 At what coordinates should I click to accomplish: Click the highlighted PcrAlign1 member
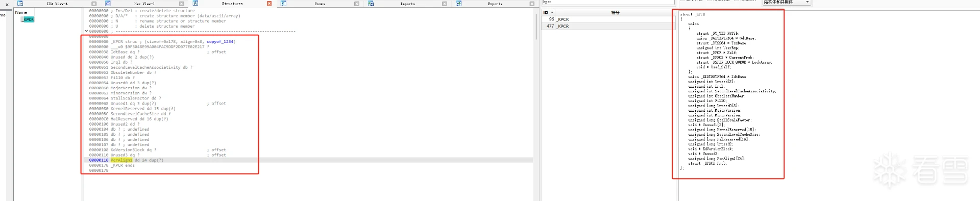121,160
